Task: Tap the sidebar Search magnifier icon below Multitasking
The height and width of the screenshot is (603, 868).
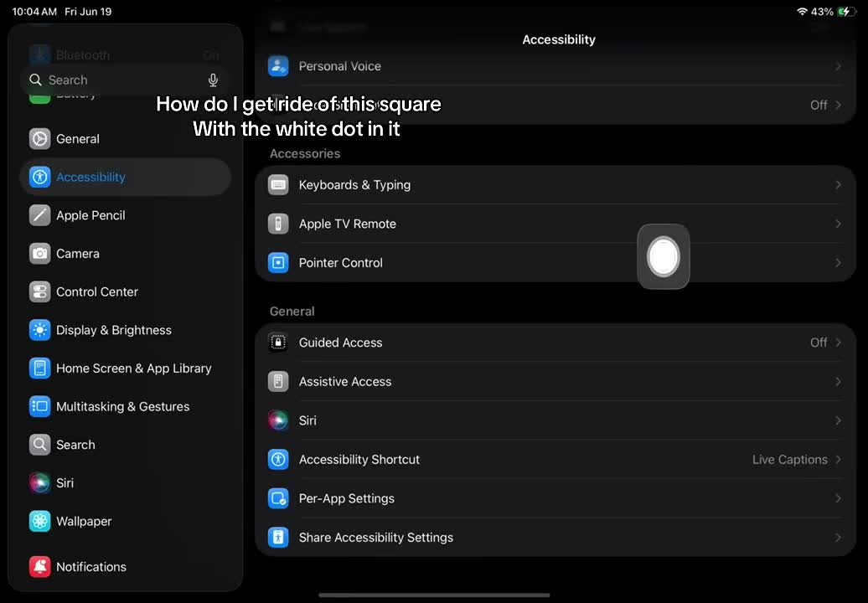Action: tap(40, 445)
